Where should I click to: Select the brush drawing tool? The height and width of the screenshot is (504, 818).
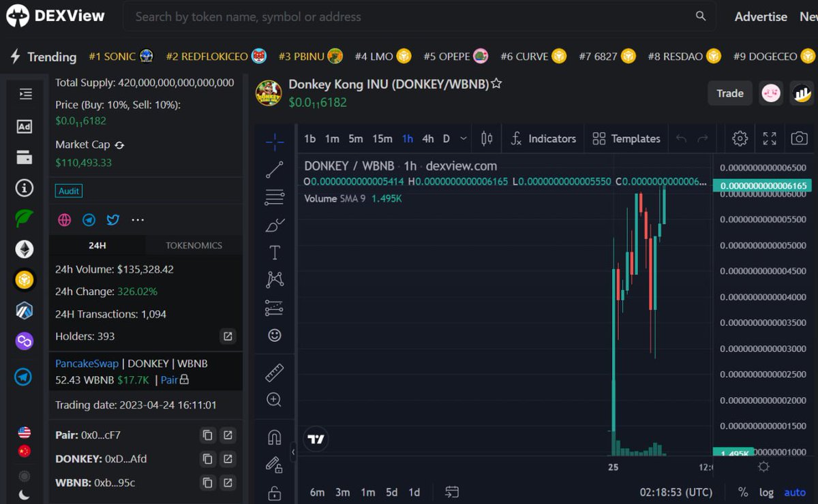coord(275,225)
